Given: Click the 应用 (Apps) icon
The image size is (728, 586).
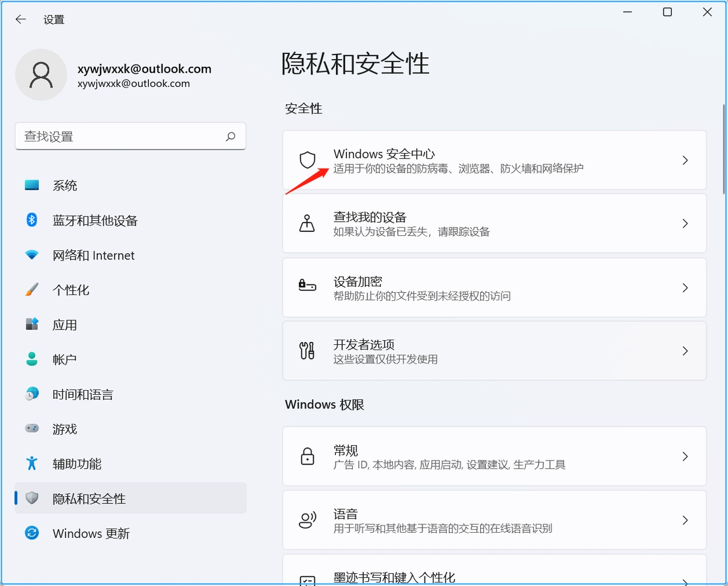Looking at the screenshot, I should pos(32,324).
